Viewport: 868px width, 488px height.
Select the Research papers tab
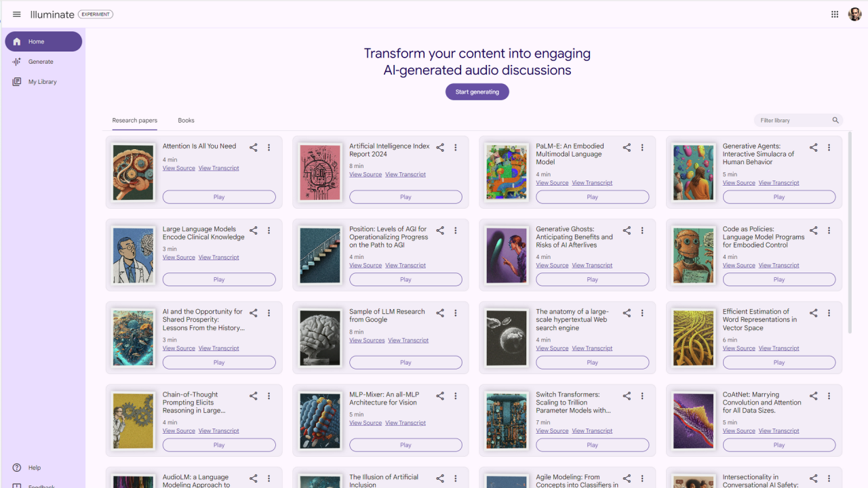click(134, 121)
